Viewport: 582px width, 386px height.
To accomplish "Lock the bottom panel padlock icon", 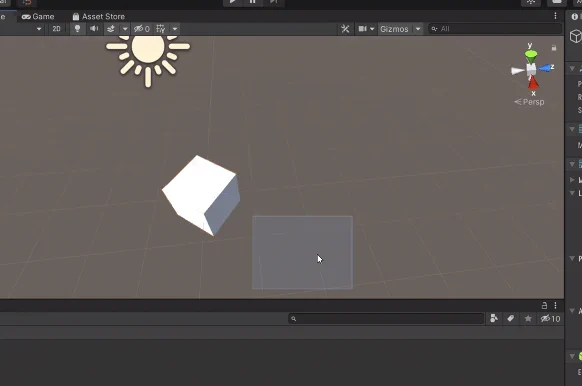I will pyautogui.click(x=544, y=305).
